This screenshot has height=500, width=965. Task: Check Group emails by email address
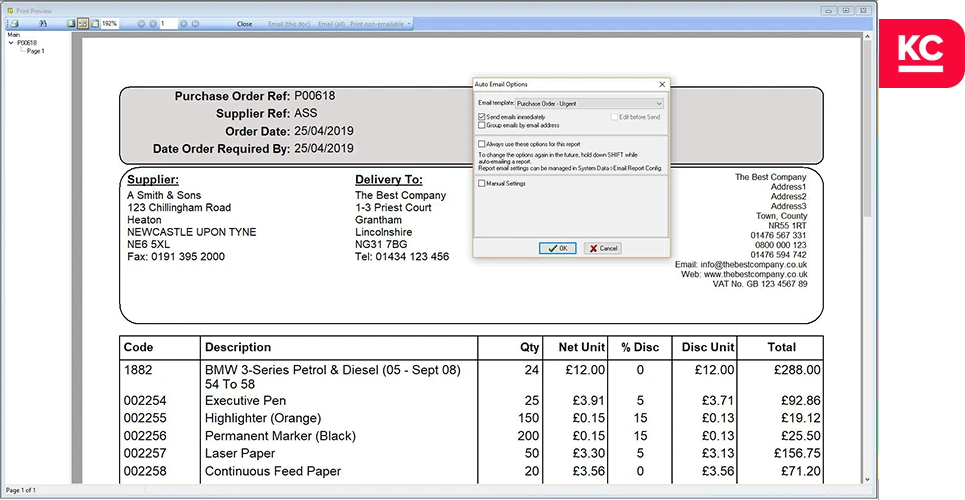click(x=481, y=125)
